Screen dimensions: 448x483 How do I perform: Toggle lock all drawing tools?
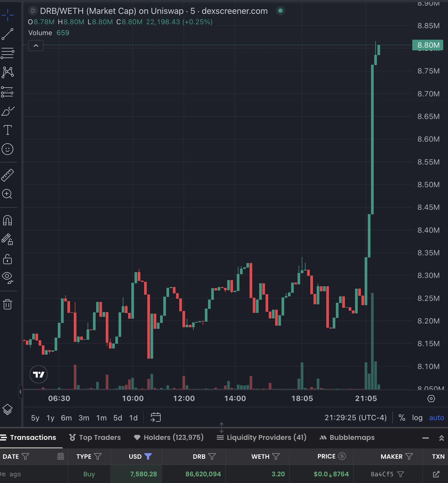click(7, 259)
